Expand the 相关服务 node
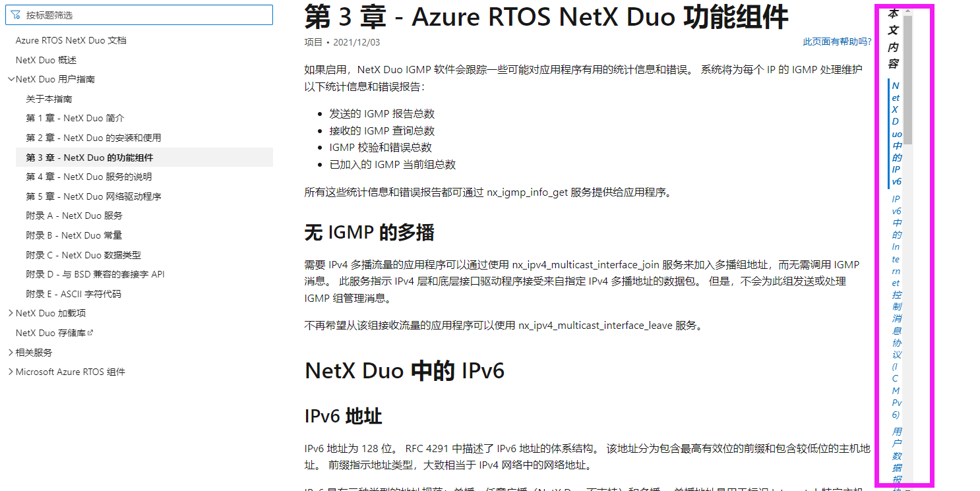 11,353
